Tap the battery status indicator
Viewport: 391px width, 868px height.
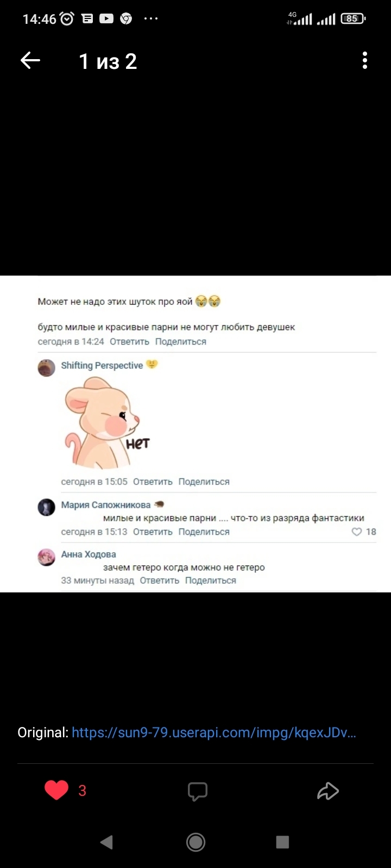353,19
